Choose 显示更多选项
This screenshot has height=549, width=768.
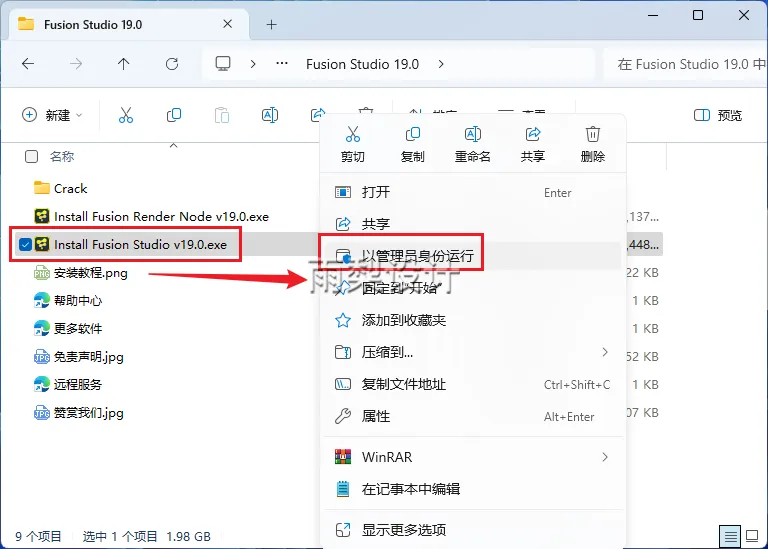(473, 529)
